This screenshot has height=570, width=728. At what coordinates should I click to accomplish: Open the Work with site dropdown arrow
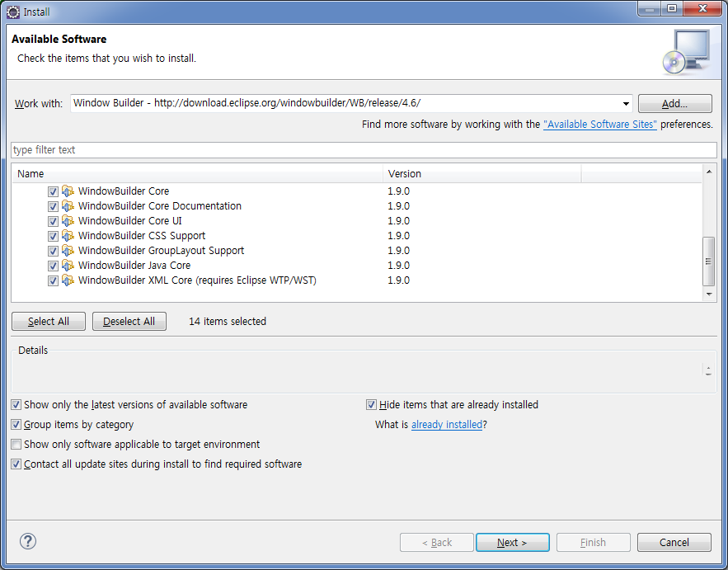point(626,104)
